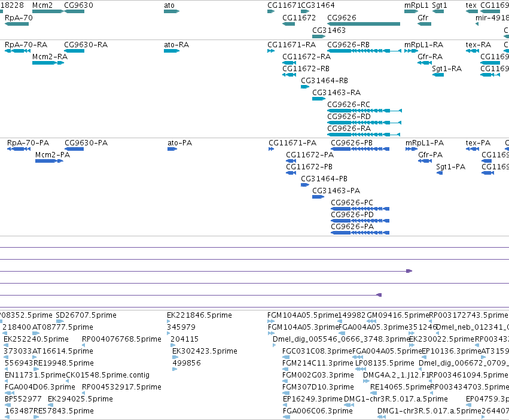Select the Mcm2-PA protein feature
509x420 pixels.
(x=49, y=161)
